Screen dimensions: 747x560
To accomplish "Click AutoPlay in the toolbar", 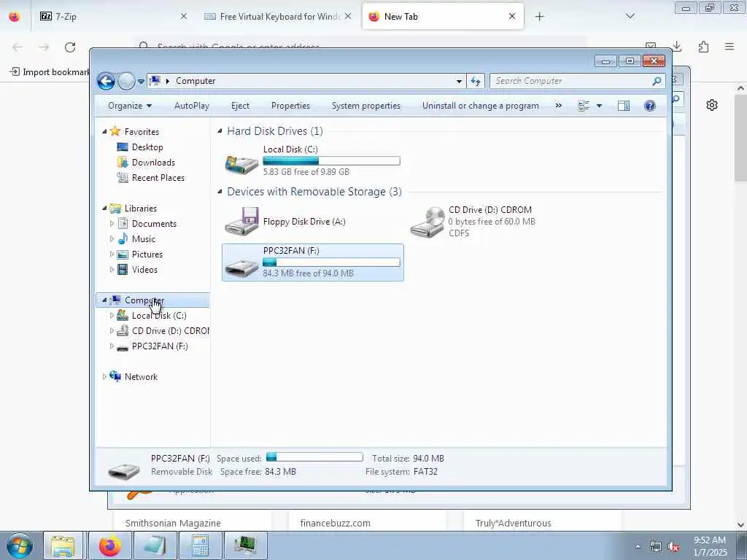I will click(192, 106).
